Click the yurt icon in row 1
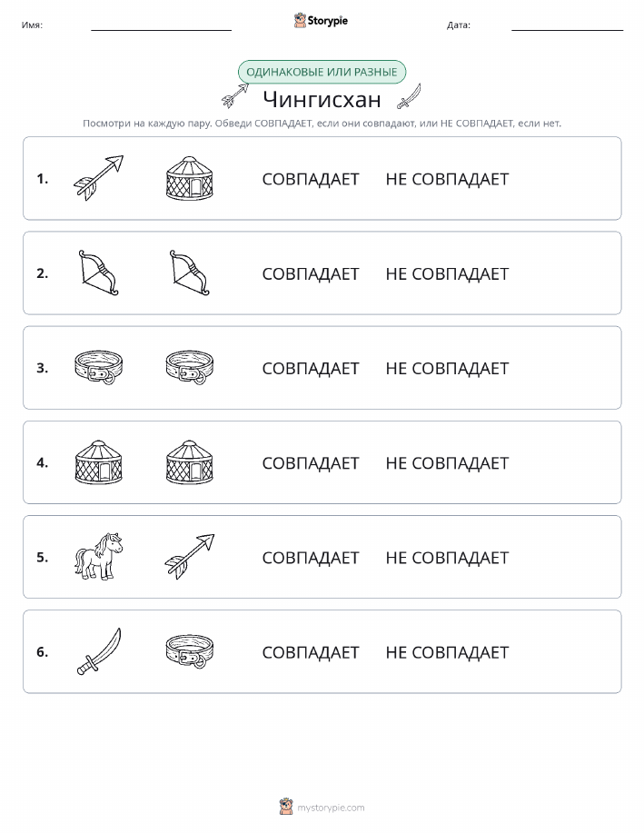Viewport: 644px width, 833px height. click(x=190, y=178)
